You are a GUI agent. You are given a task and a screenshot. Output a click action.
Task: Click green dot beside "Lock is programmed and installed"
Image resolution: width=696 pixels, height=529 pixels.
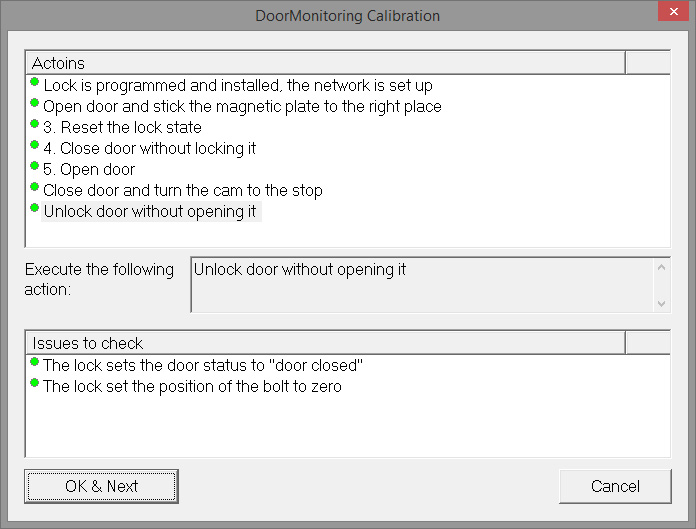click(35, 82)
